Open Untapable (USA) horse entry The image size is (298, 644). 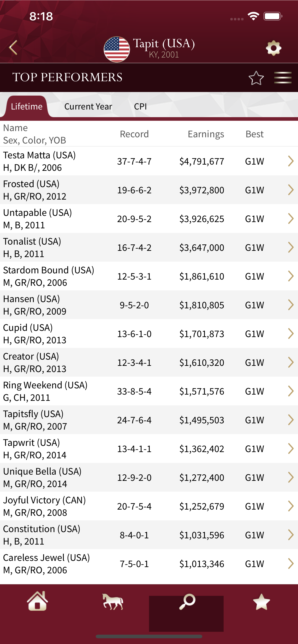coord(149,219)
